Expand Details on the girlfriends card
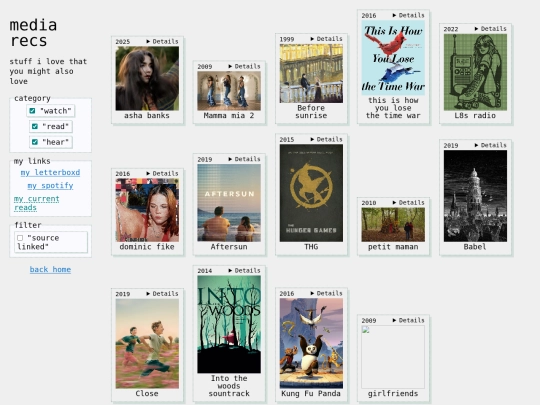The width and height of the screenshot is (540, 405). [408, 320]
